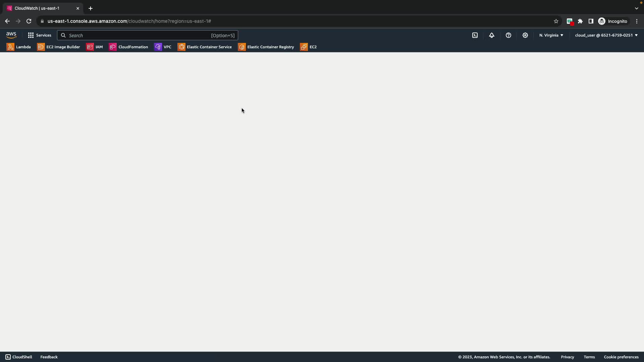Open Cookie preferences link
Image resolution: width=644 pixels, height=362 pixels.
tap(621, 357)
